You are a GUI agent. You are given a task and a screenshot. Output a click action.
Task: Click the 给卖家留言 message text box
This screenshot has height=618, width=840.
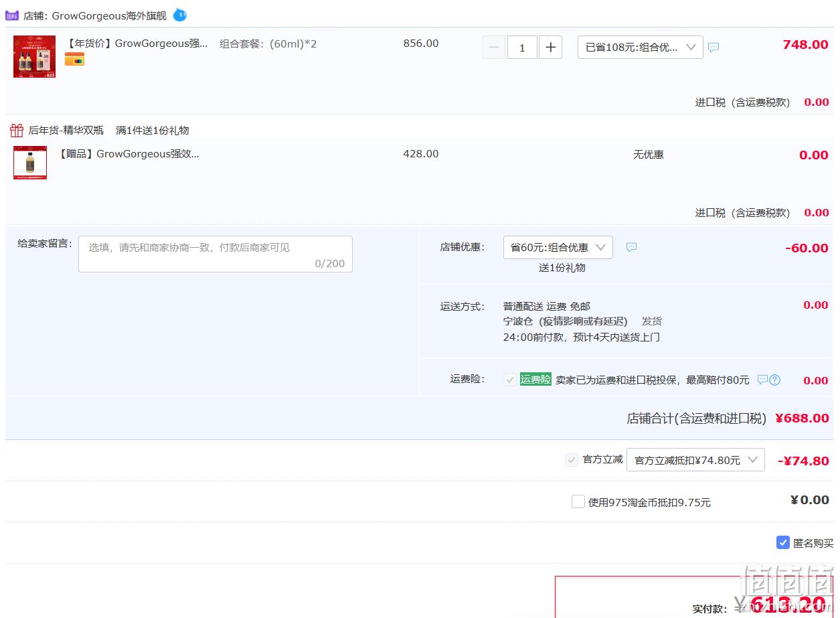(x=216, y=254)
